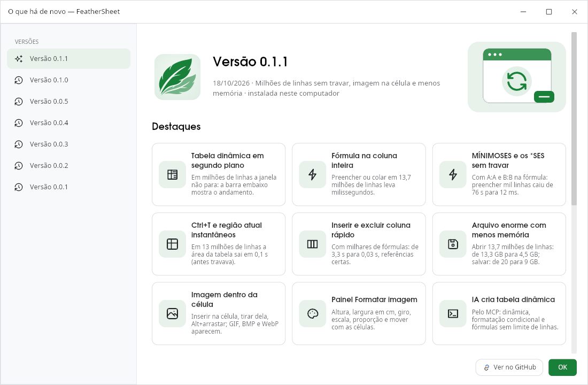The width and height of the screenshot is (588, 385).
Task: Click the palette icon for Painel Formatar imagem
Action: [312, 313]
